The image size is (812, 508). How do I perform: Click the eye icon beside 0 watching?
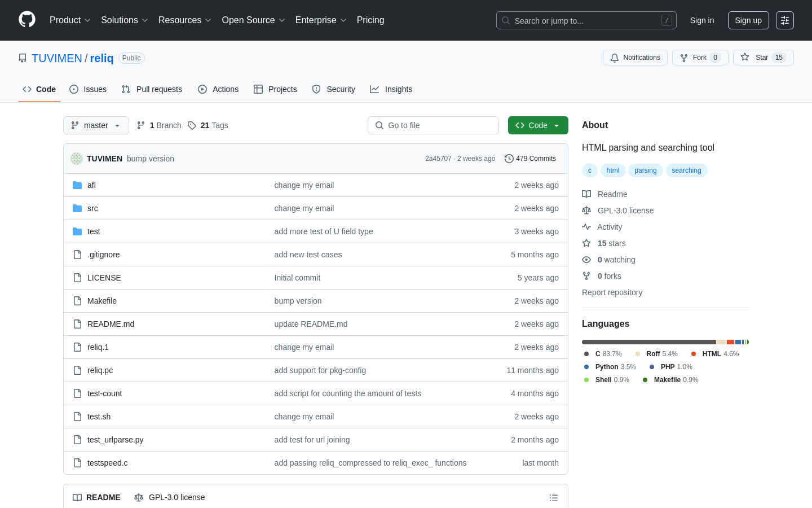[586, 260]
